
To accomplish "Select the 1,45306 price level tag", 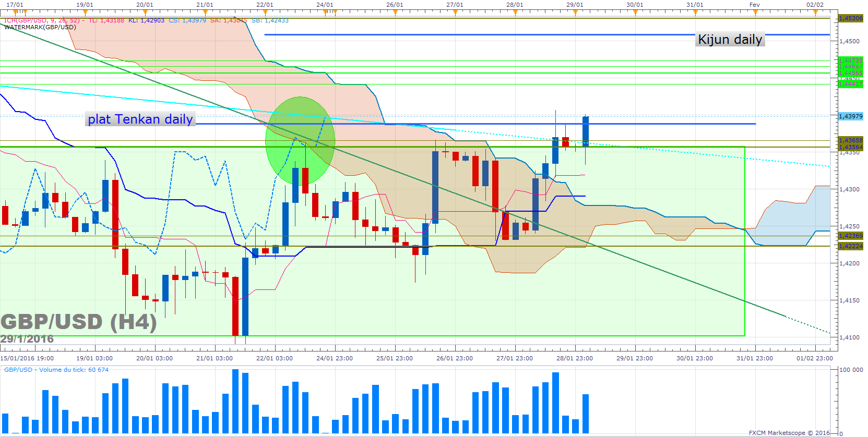I will 850,18.
